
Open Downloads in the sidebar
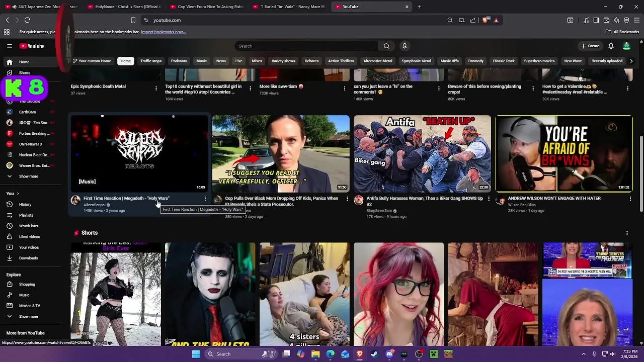33,258
